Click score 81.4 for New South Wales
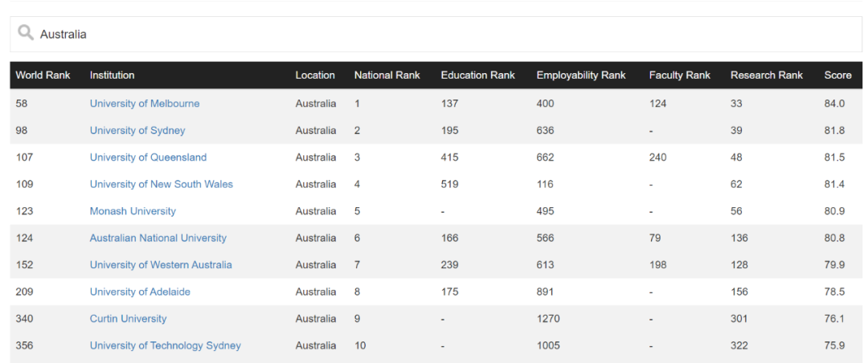 point(834,184)
